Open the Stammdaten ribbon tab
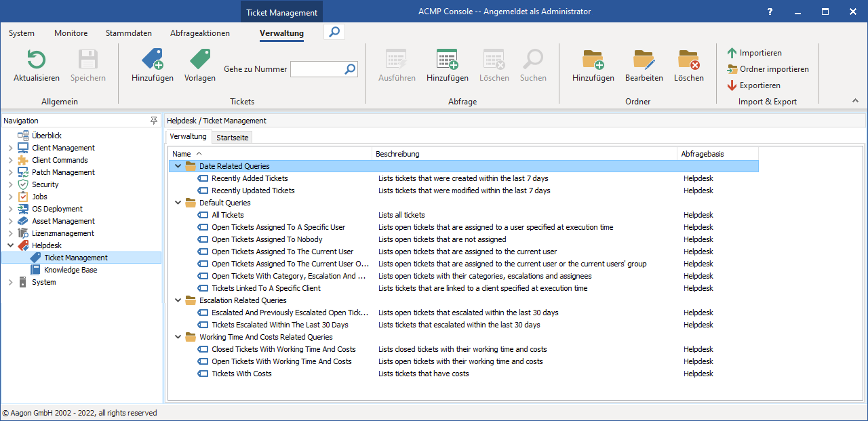This screenshot has width=868, height=421. coord(129,33)
